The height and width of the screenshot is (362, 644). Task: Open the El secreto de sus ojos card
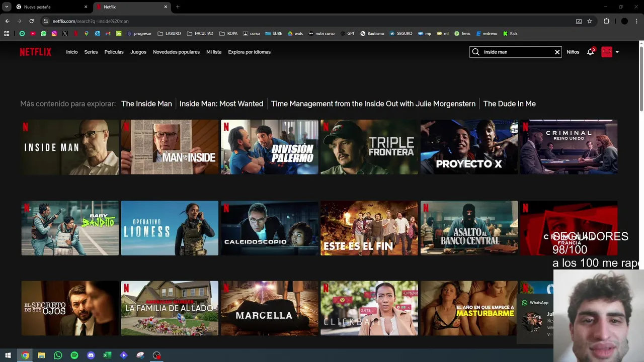tap(70, 308)
